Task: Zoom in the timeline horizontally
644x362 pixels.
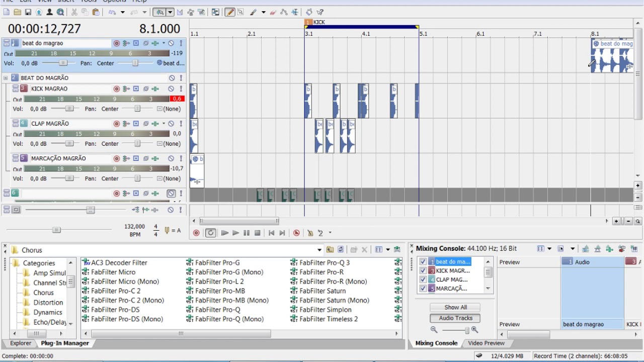Action: tap(616, 221)
